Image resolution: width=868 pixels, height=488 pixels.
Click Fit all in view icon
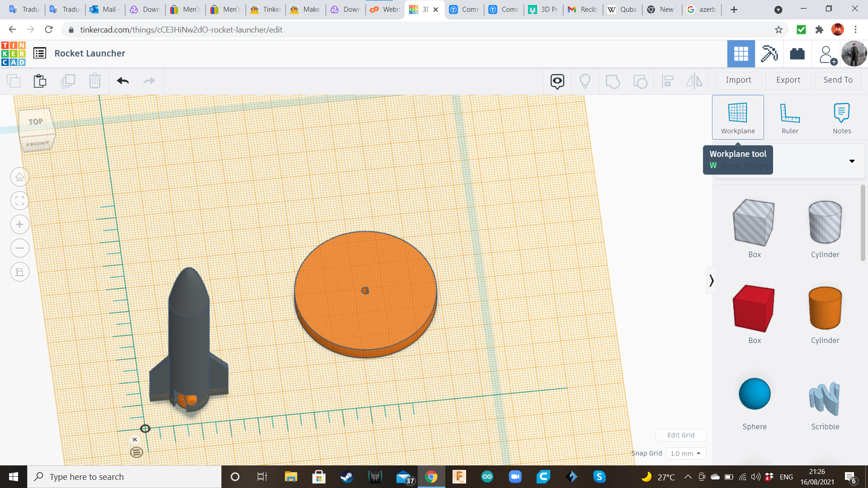19,201
